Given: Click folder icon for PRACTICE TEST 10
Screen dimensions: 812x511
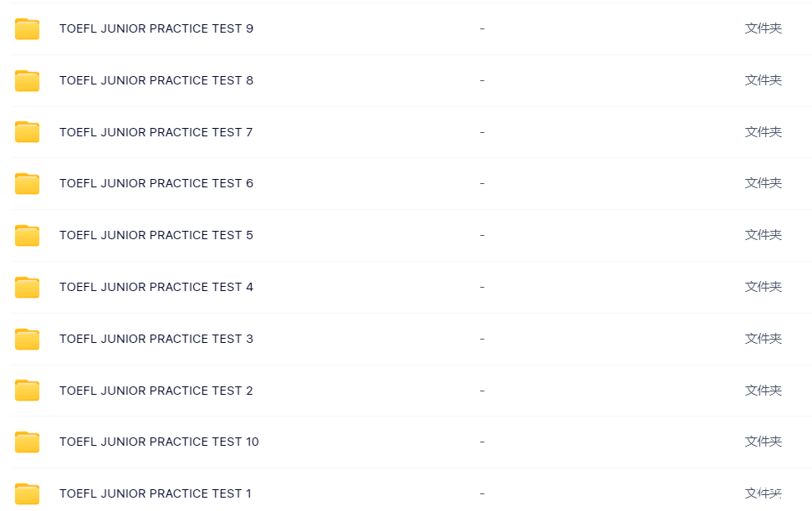Looking at the screenshot, I should (x=27, y=442).
